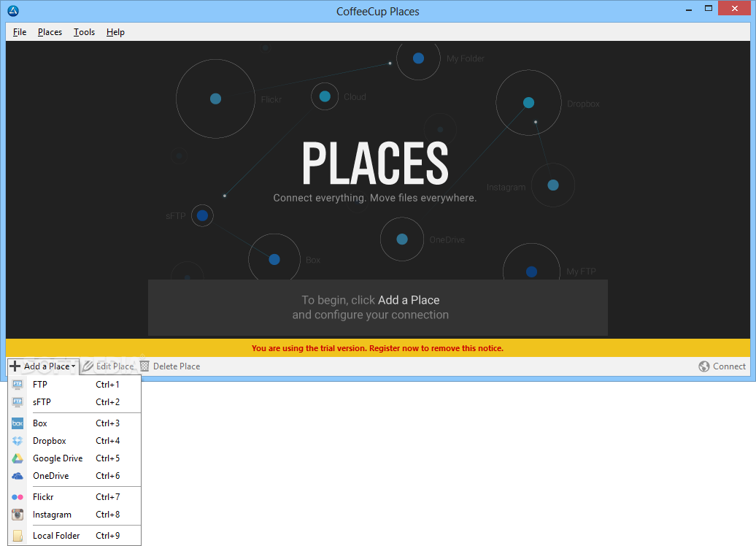The width and height of the screenshot is (756, 546).
Task: Click the Google Drive triangle icon
Action: (18, 458)
